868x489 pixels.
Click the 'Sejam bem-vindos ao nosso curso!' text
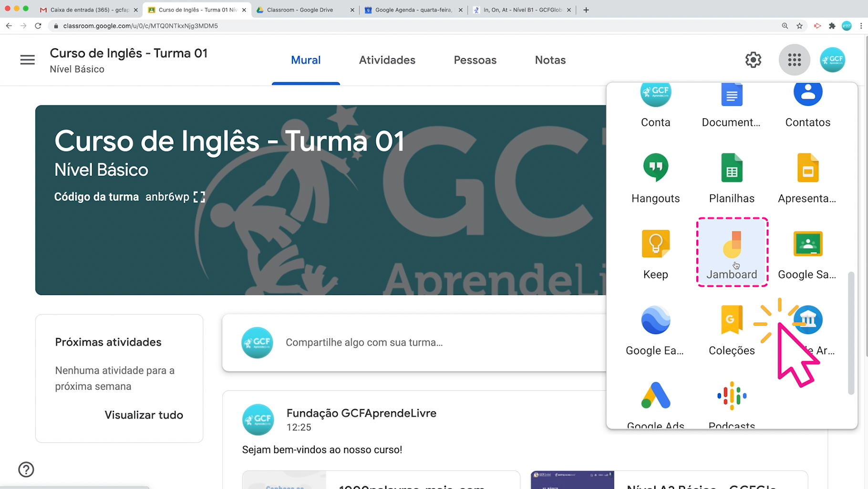coord(322,449)
